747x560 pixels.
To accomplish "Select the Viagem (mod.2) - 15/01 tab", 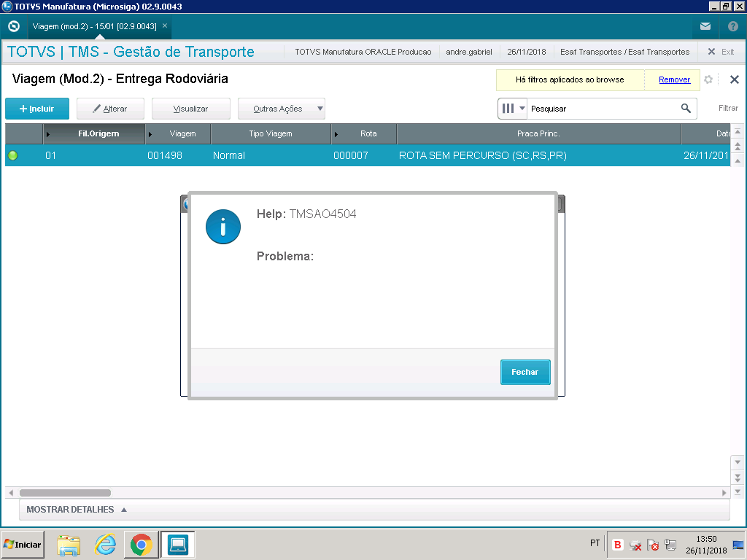I will [x=94, y=26].
